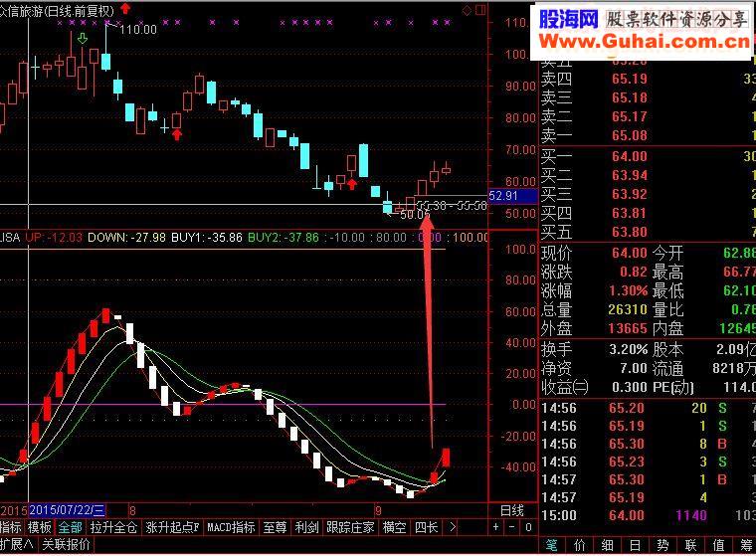Click the 涨幅 1.30% value
The width and height of the screenshot is (756, 556).
(x=628, y=290)
